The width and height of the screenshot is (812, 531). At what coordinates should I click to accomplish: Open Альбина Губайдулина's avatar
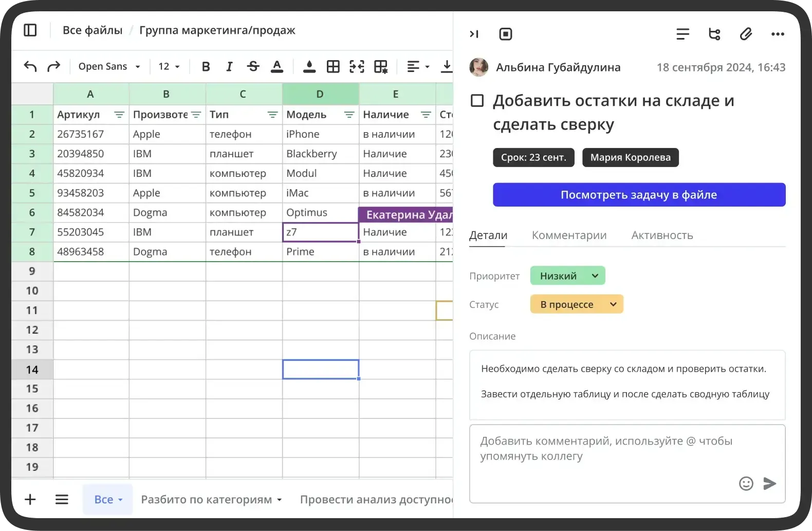click(x=479, y=67)
